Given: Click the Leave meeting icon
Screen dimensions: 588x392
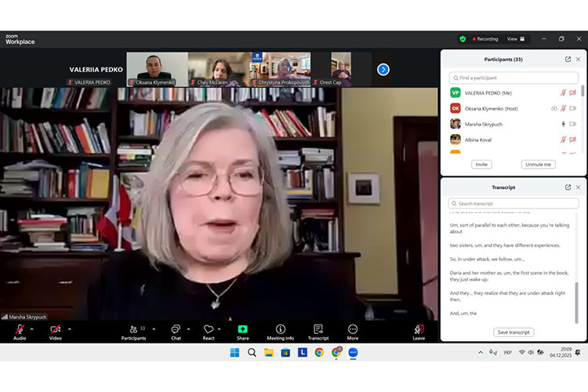Looking at the screenshot, I should pyautogui.click(x=419, y=329).
